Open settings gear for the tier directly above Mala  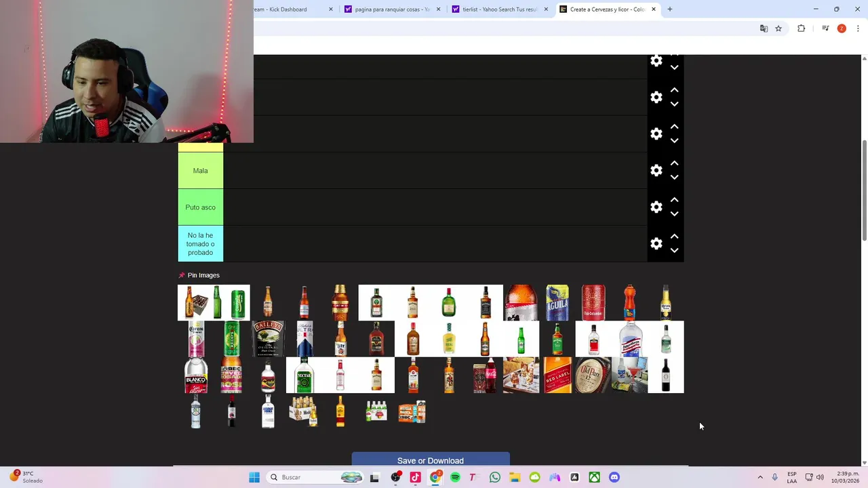coord(656,134)
